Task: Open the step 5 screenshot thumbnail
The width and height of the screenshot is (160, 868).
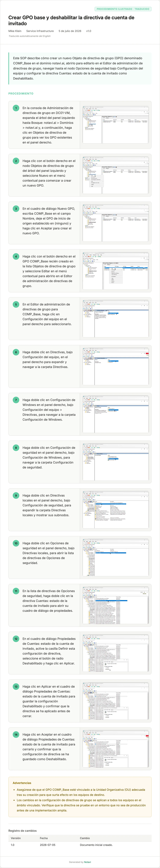Action: [x=116, y=318]
